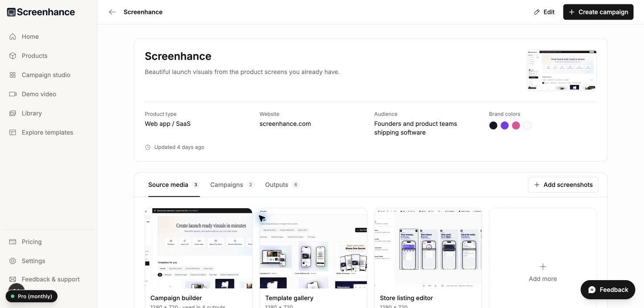Click the Explore templates layout icon
The width and height of the screenshot is (644, 308).
point(13,132)
